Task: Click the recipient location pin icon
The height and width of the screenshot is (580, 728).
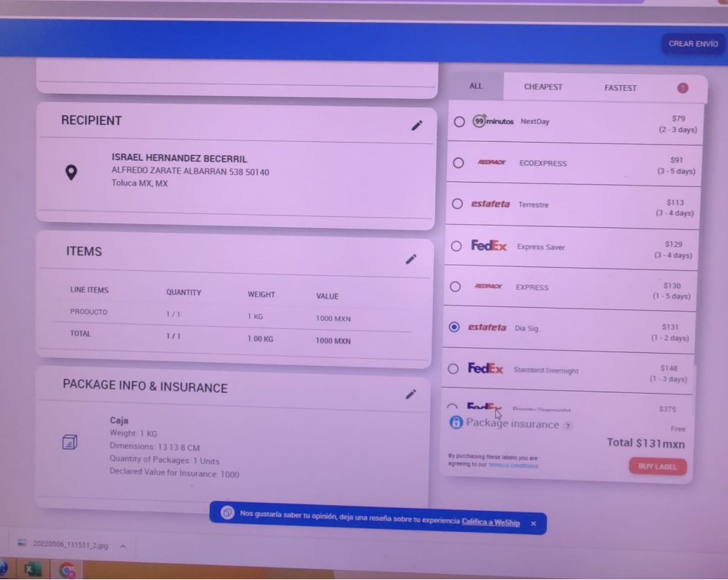Action: click(71, 172)
